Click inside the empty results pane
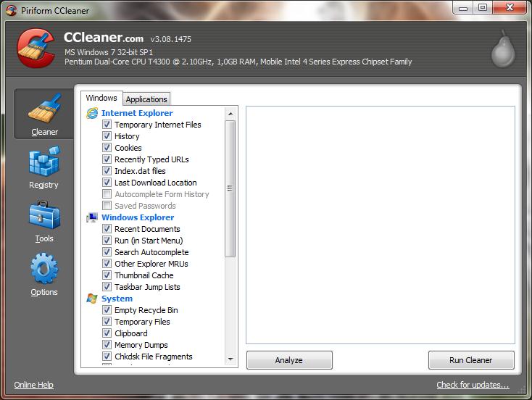 coord(381,225)
